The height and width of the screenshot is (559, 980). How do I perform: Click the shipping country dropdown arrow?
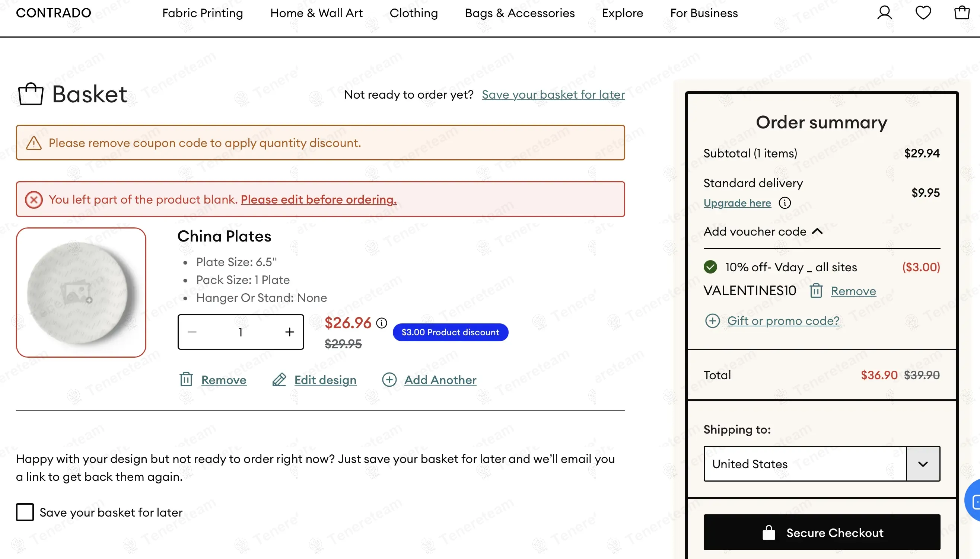coord(923,464)
